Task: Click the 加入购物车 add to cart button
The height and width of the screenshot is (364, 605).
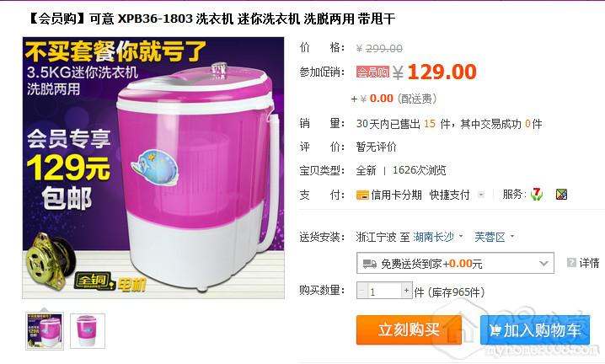Action: (535, 330)
